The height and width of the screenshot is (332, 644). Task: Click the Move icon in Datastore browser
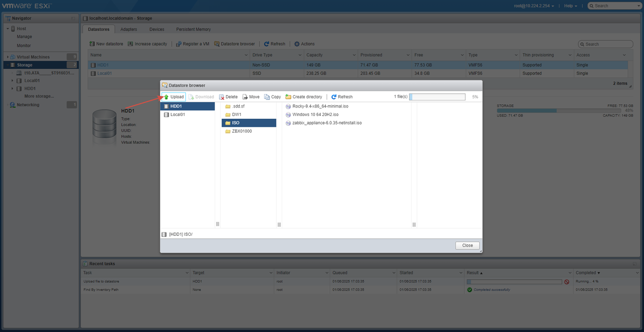click(245, 97)
